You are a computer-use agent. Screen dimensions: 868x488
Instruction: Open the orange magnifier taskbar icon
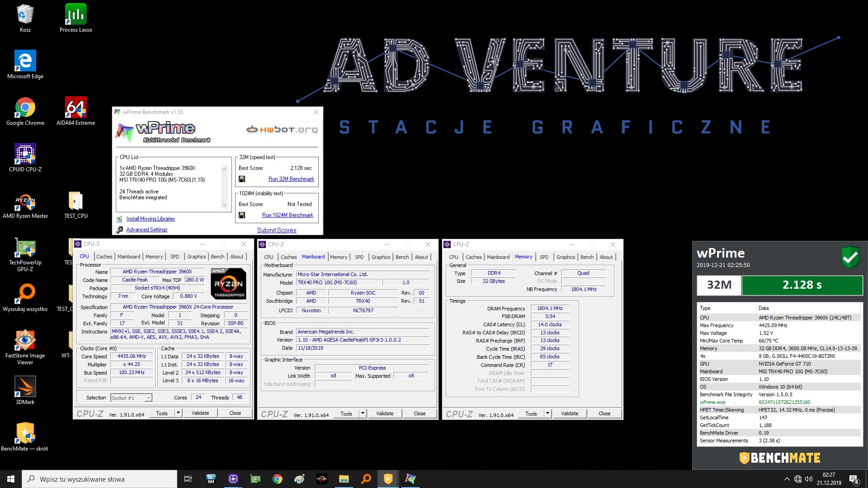click(x=366, y=479)
